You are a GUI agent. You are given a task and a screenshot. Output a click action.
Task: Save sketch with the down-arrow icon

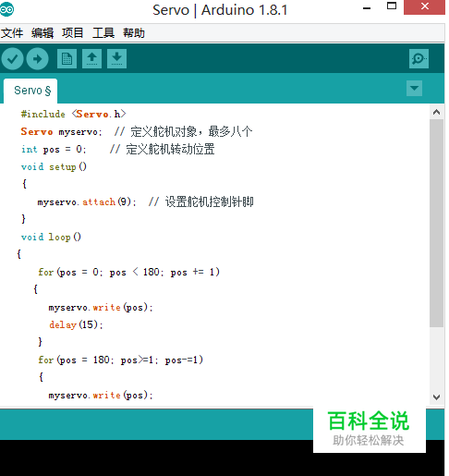116,58
